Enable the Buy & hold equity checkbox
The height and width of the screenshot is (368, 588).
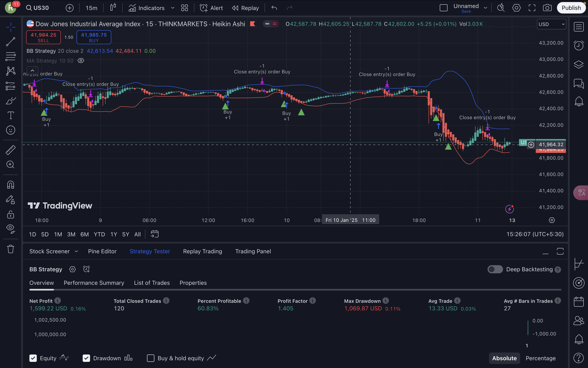(x=151, y=358)
